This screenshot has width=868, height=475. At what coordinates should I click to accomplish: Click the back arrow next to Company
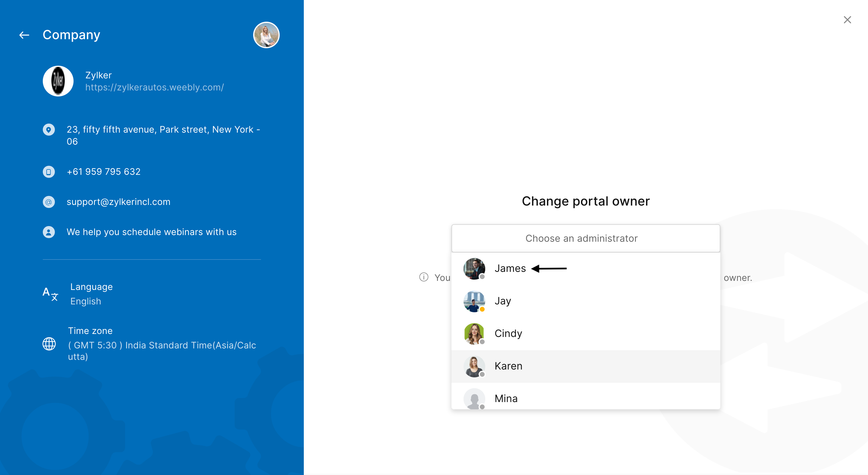(24, 35)
